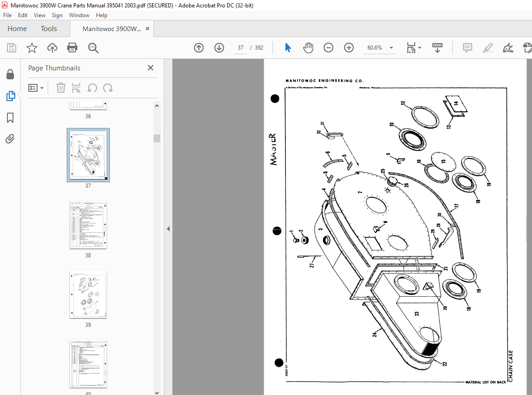Expand fit page options dropdown arrow
The height and width of the screenshot is (395, 532).
(x=420, y=48)
